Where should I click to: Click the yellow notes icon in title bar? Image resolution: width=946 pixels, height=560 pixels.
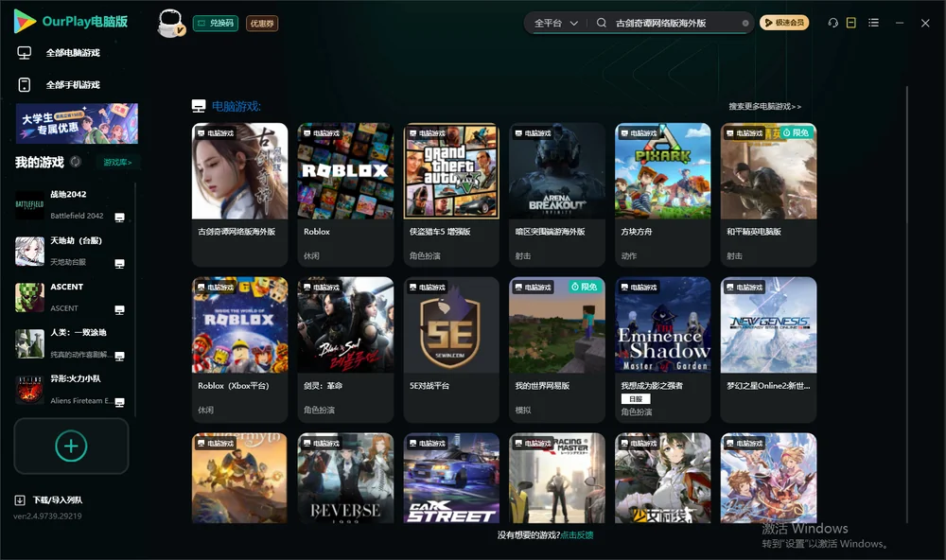pyautogui.click(x=851, y=23)
